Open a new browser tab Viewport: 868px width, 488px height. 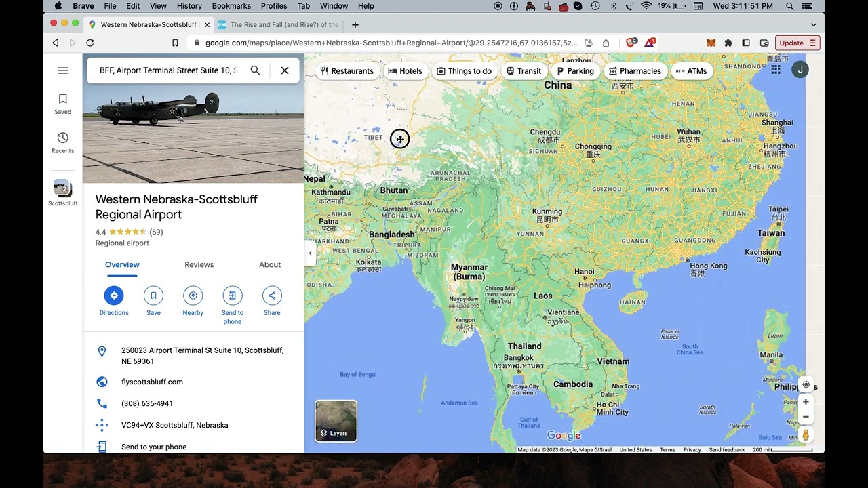(355, 24)
